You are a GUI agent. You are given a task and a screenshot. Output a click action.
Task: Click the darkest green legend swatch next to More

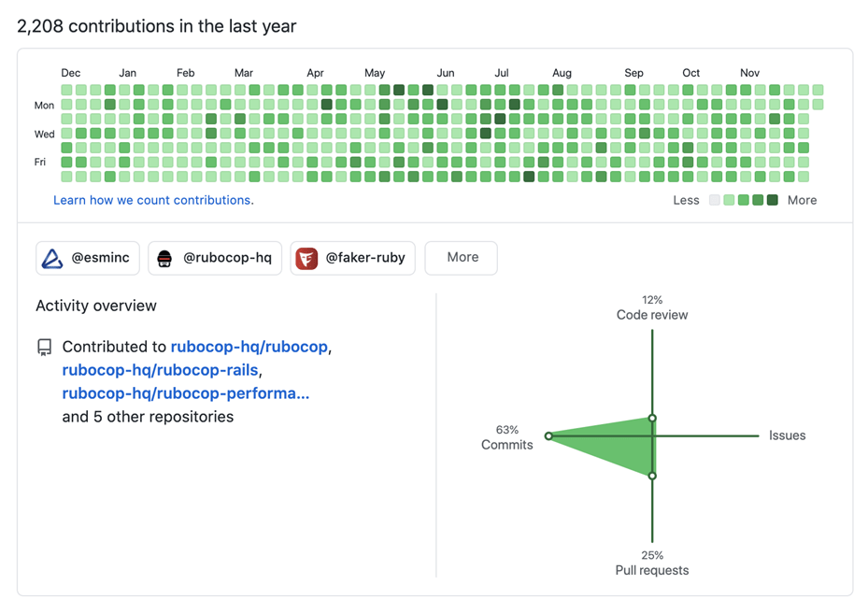[x=773, y=200]
